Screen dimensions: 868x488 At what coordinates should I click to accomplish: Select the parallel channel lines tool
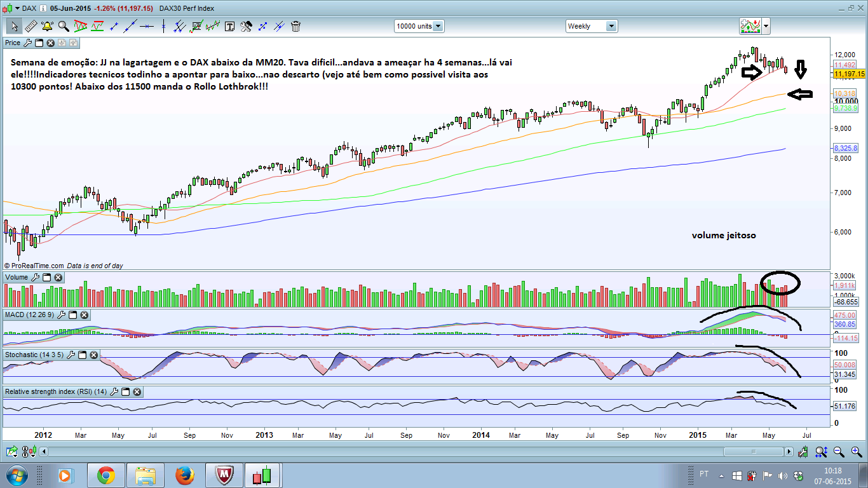[180, 26]
